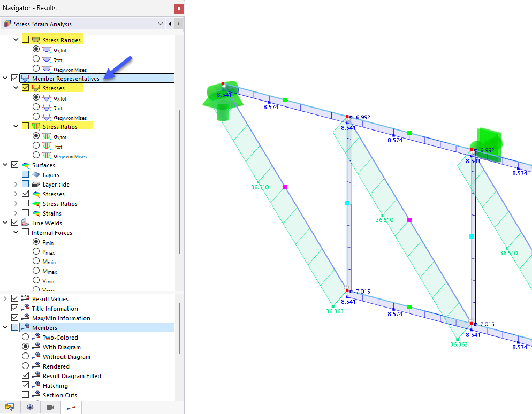The image size is (532, 414).
Task: Click the Surfaces category icon
Action: [x=25, y=165]
